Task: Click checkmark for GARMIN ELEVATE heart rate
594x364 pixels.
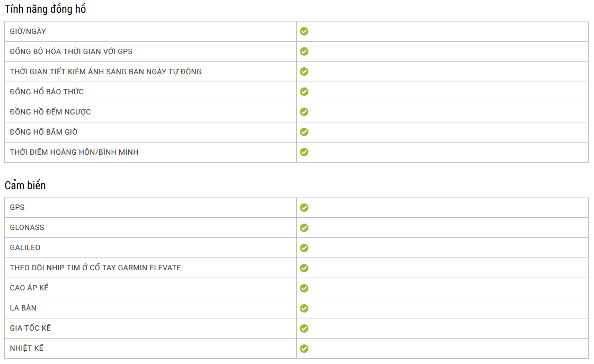Action: [x=304, y=268]
